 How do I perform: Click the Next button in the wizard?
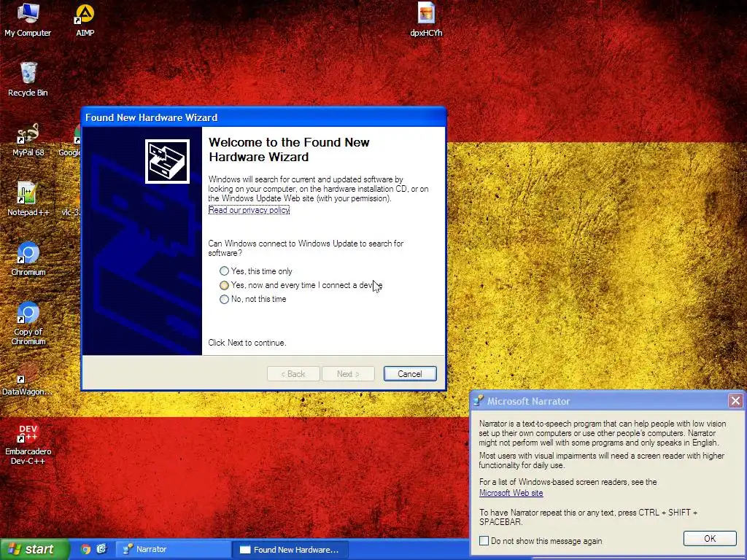[x=348, y=374]
